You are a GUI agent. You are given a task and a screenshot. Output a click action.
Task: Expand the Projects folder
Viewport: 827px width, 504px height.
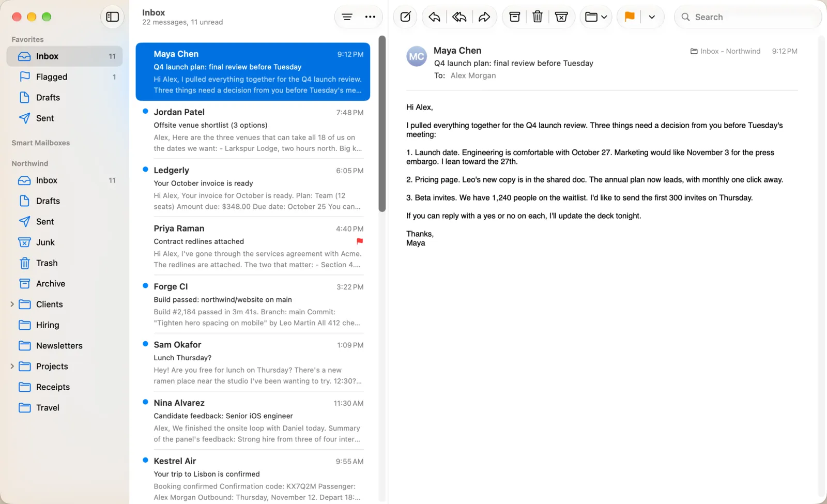click(x=12, y=366)
